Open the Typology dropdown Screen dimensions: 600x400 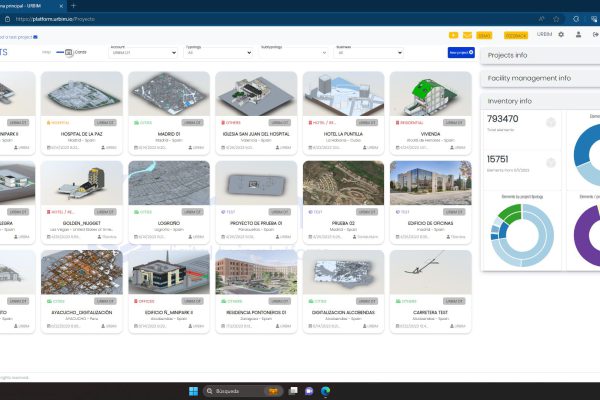[218, 52]
